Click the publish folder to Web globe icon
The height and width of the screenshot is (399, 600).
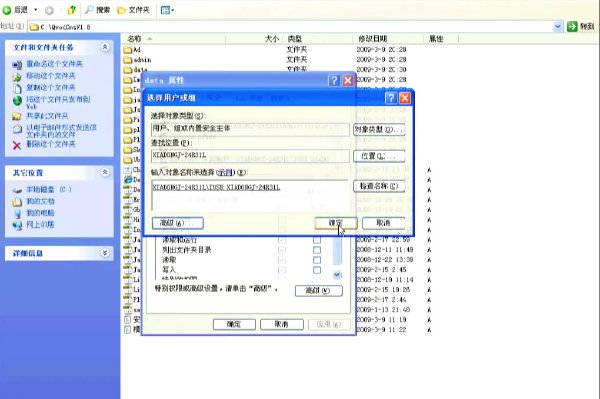[x=17, y=101]
